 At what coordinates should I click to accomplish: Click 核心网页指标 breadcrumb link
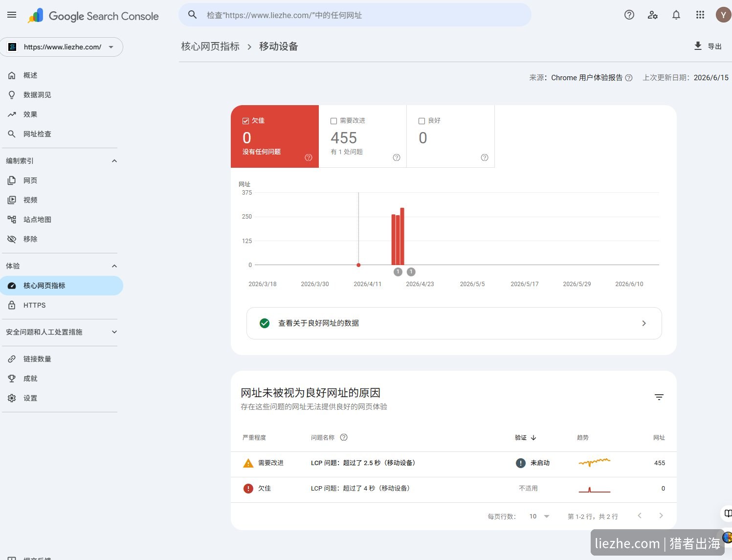(210, 46)
